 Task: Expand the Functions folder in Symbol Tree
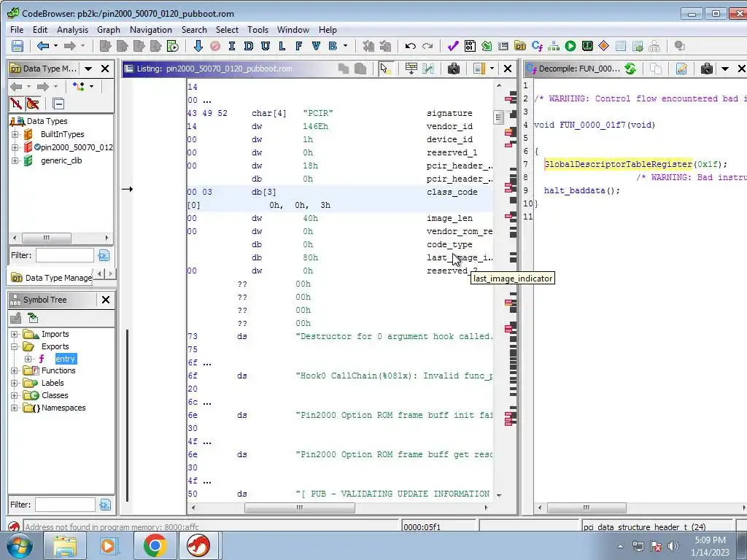click(x=15, y=370)
